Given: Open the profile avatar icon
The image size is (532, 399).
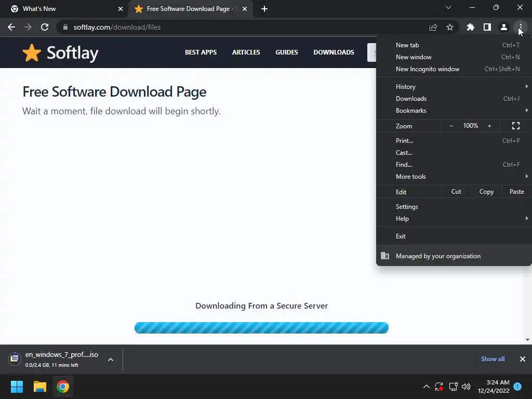Looking at the screenshot, I should click(x=504, y=27).
